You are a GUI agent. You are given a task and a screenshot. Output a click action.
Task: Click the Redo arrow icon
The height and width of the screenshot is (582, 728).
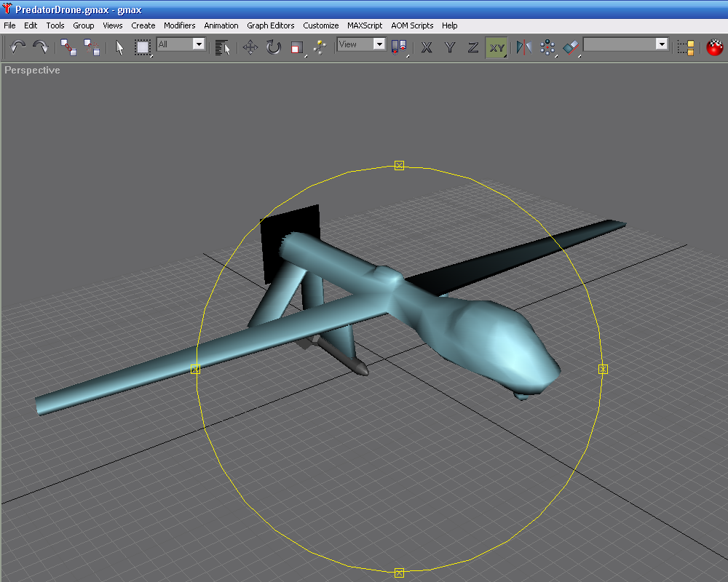pyautogui.click(x=41, y=47)
